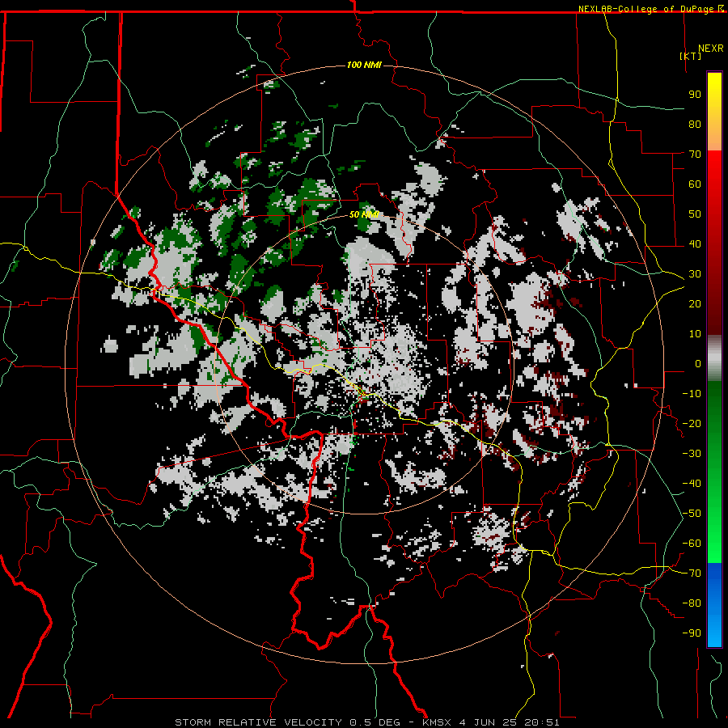Click the NEXLAB-College of DuPage credit text
728x728 pixels.
[647, 9]
